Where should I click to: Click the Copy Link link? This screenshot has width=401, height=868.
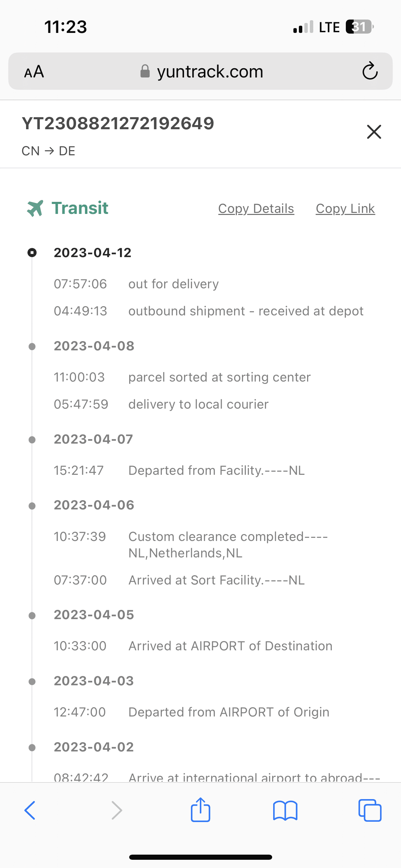coord(345,208)
